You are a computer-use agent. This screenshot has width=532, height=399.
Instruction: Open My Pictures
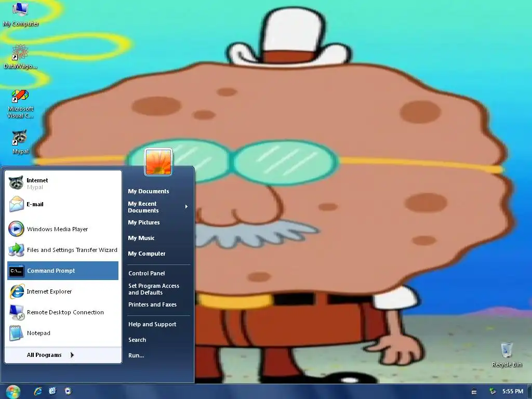(x=158, y=222)
